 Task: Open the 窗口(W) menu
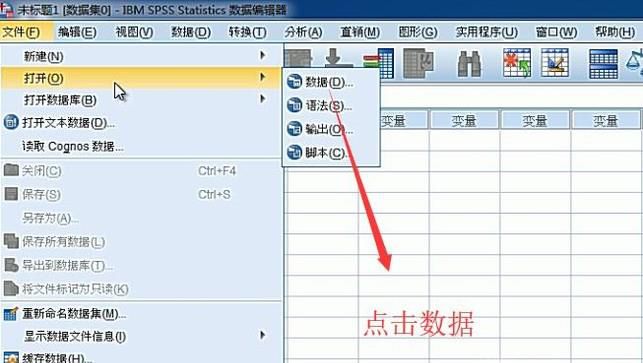coord(556,32)
